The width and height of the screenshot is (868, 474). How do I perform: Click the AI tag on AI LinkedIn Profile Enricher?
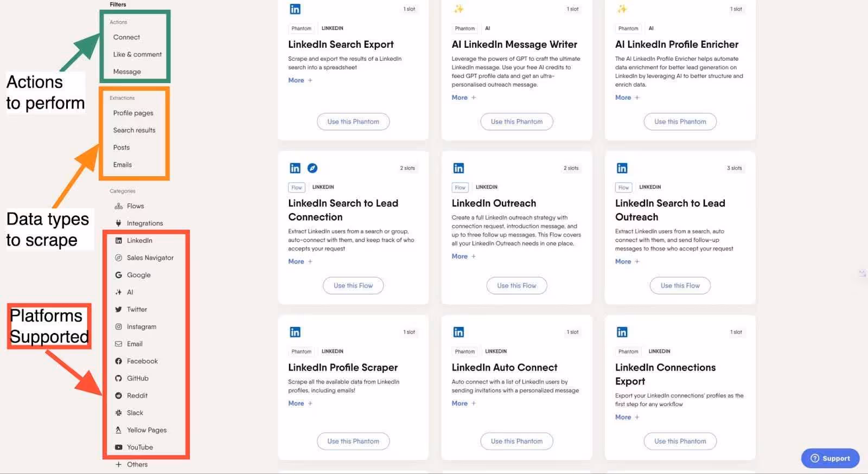pos(651,28)
